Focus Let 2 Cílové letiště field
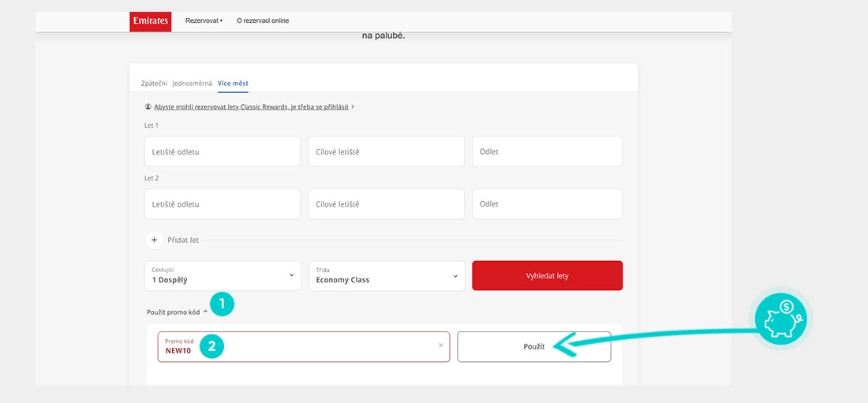 pyautogui.click(x=387, y=203)
